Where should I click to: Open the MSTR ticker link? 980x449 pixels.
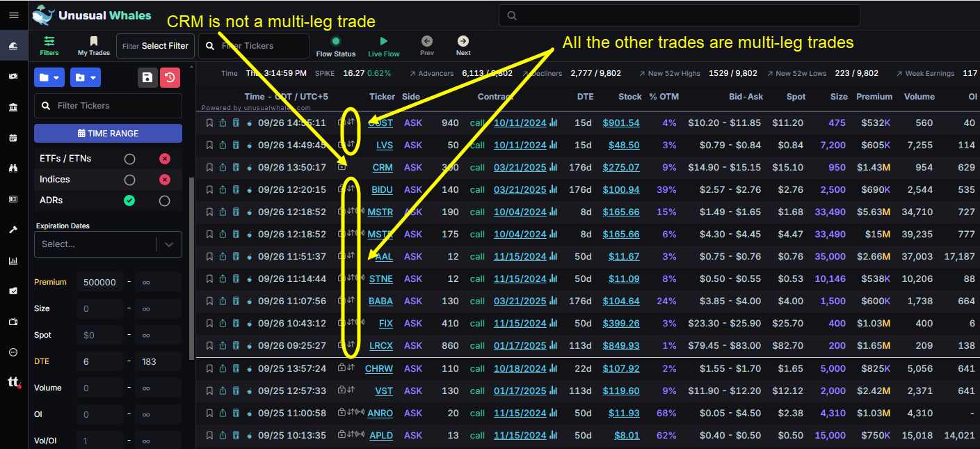point(380,212)
